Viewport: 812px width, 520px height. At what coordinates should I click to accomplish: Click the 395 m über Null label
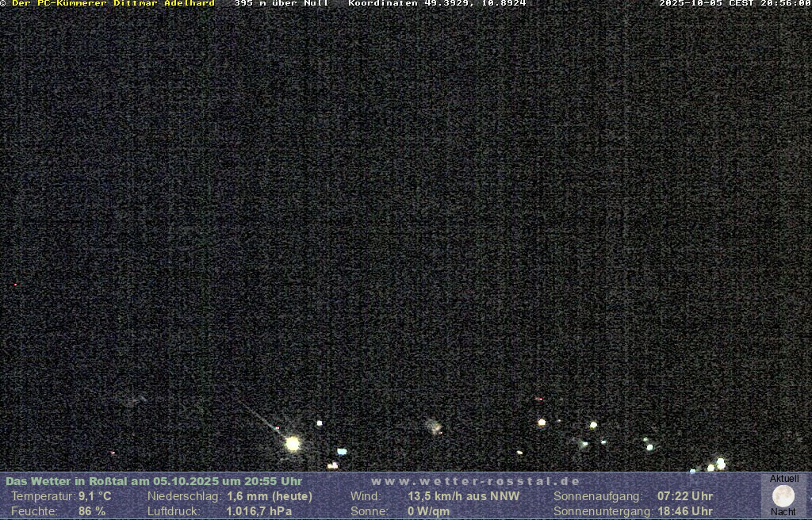[282, 4]
